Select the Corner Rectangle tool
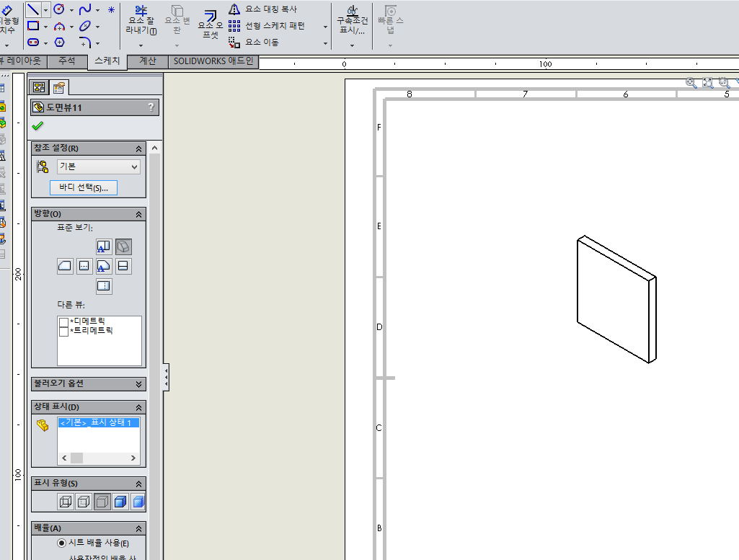This screenshot has width=739, height=560. (33, 26)
